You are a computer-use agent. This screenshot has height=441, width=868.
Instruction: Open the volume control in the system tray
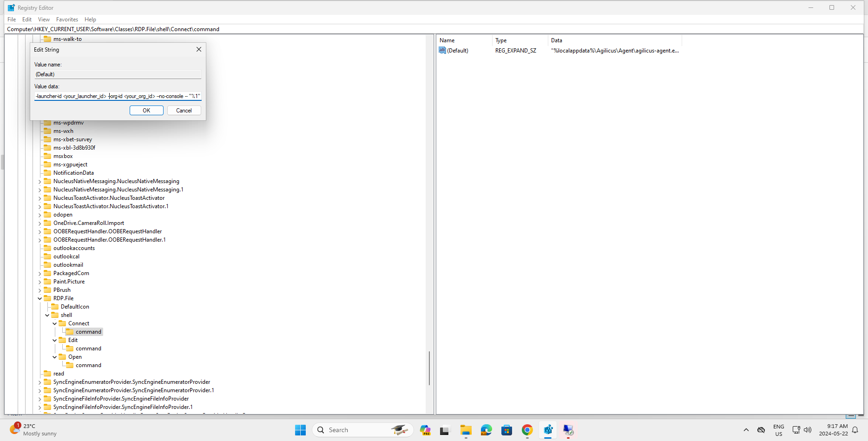click(808, 430)
